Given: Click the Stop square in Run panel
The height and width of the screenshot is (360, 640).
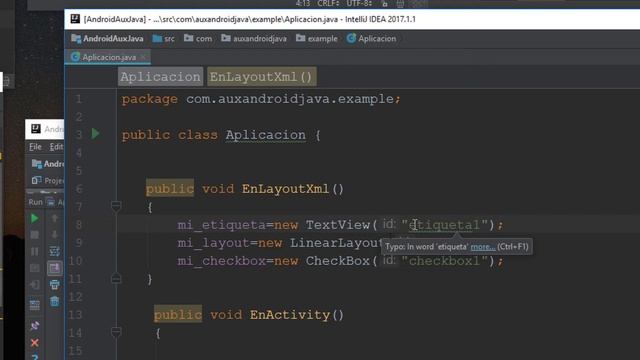Looking at the screenshot, I should [x=35, y=235].
